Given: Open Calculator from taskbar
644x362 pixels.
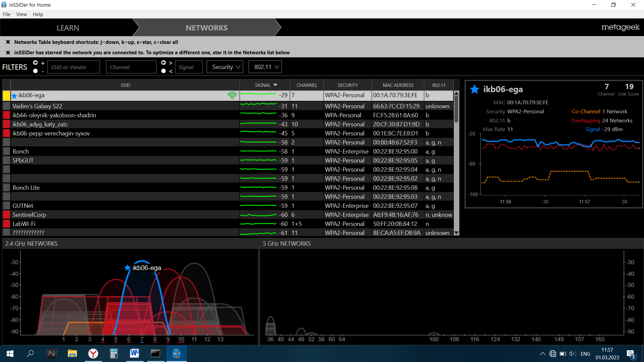Looking at the screenshot, I should [114, 354].
